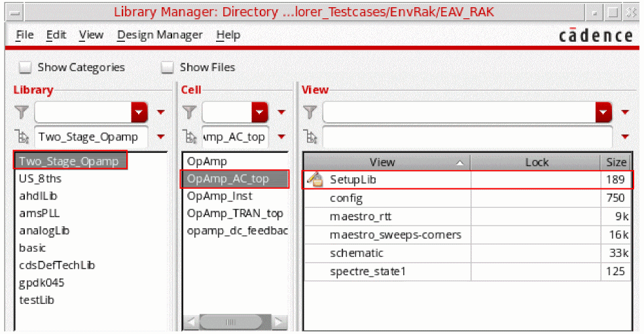Open View name history arrow

point(625,137)
